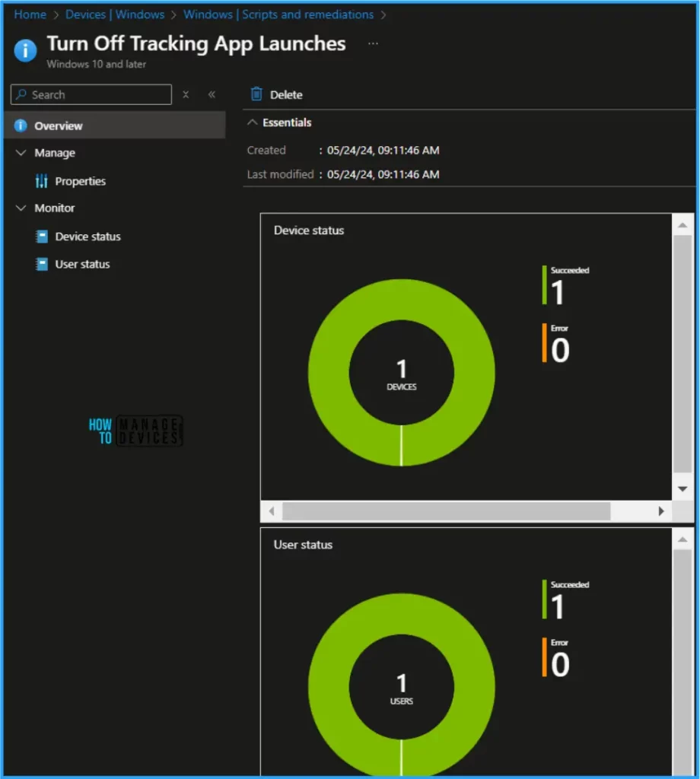Collapse the side menu with double chevron
The width and height of the screenshot is (700, 779).
(x=212, y=94)
